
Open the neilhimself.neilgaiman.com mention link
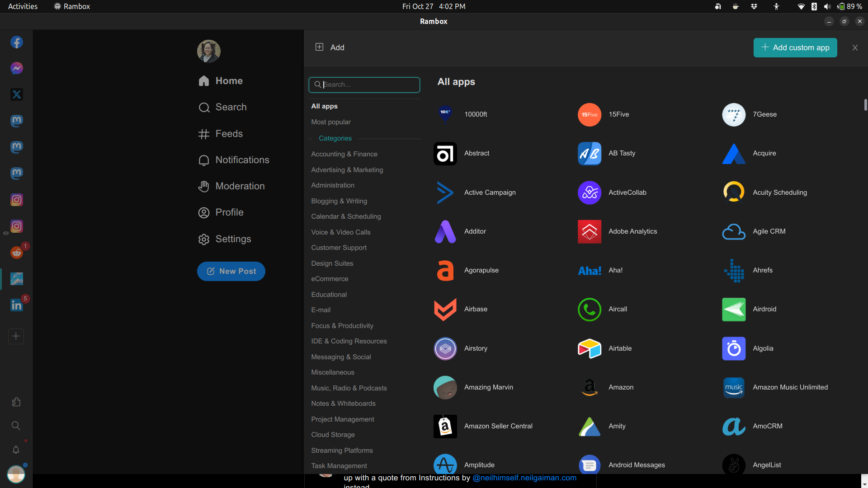pyautogui.click(x=524, y=478)
